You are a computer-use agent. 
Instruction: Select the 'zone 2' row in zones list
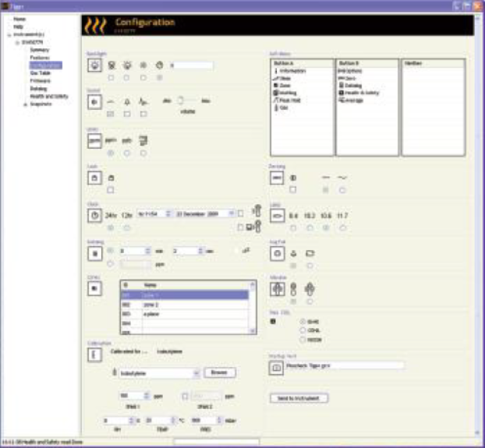coord(184,305)
